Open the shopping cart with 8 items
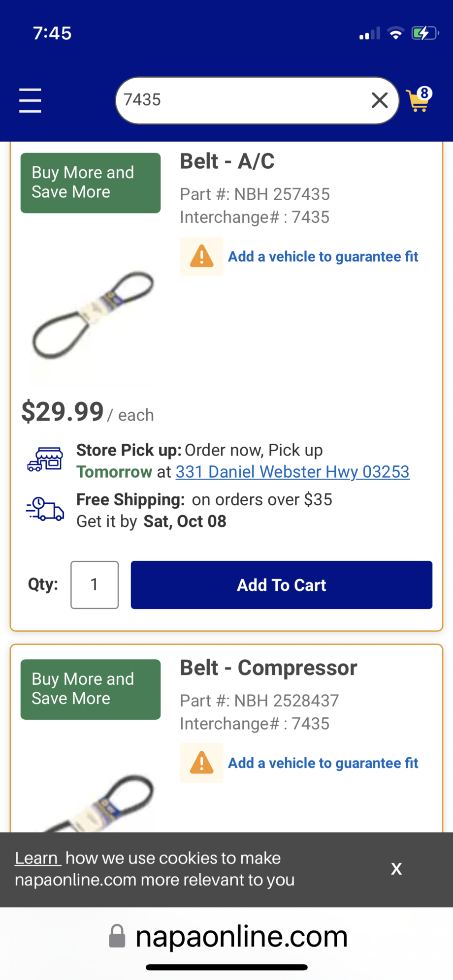Viewport: 453px width, 980px height. point(419,100)
